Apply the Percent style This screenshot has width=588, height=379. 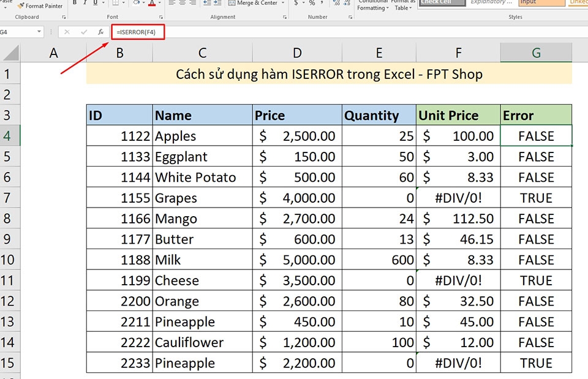[312, 4]
